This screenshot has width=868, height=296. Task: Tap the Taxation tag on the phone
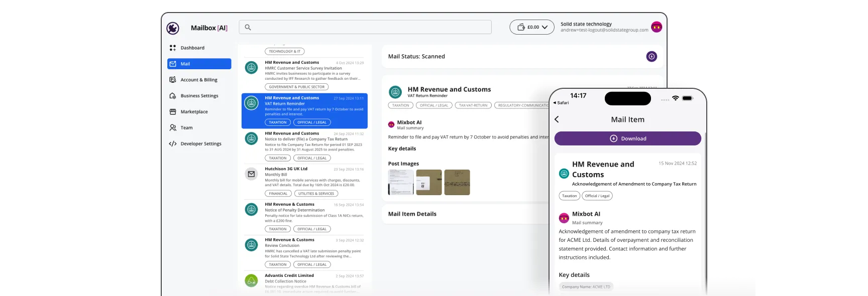click(570, 196)
